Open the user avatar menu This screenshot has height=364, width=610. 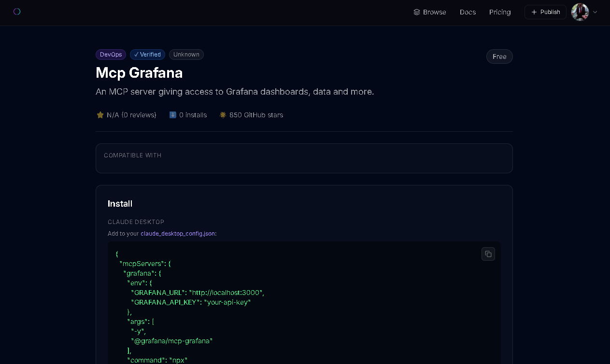580,12
